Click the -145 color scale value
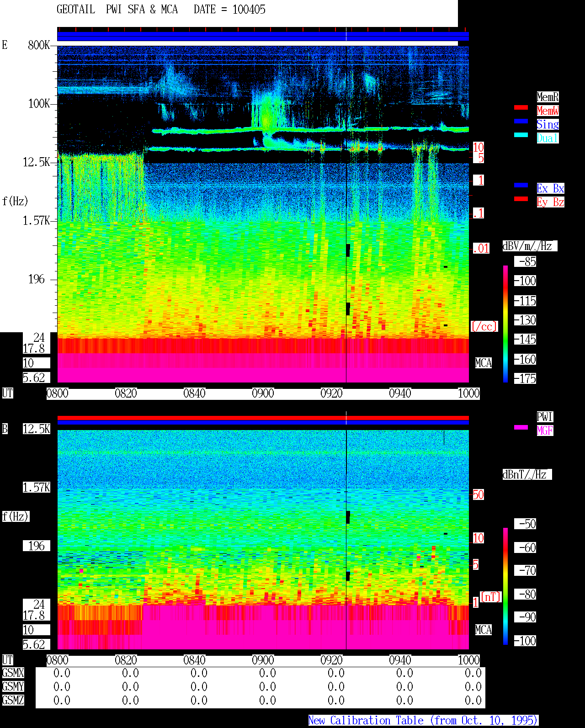Viewport: 585px width, 728px height. pyautogui.click(x=525, y=340)
